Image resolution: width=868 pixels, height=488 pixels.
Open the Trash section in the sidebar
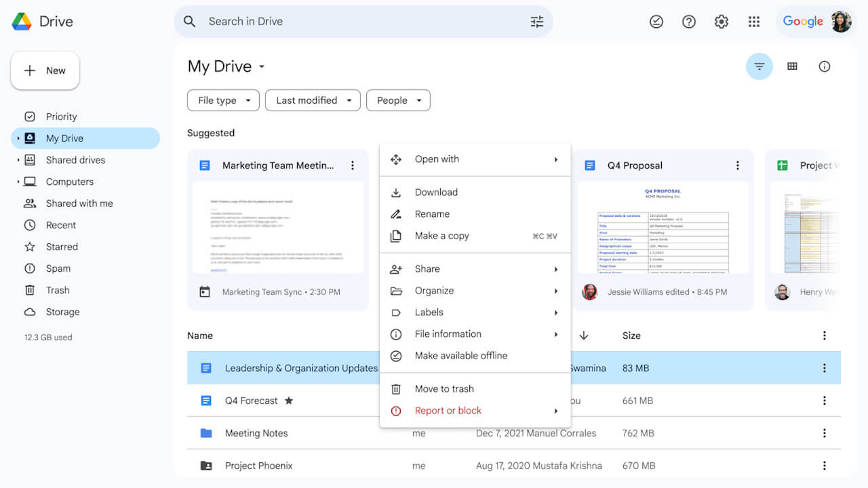point(56,290)
